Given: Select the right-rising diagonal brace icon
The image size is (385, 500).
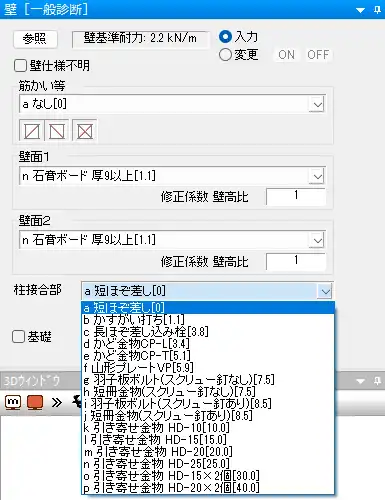Looking at the screenshot, I should click(32, 131).
